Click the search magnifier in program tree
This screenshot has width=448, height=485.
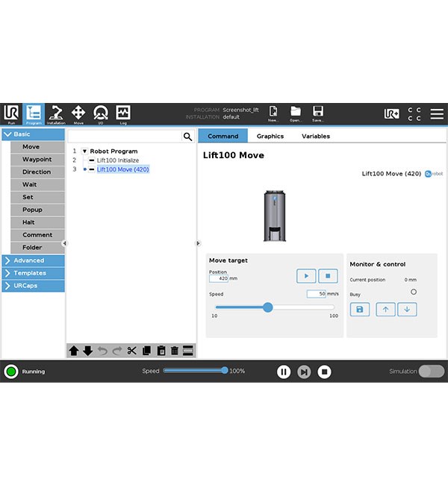[187, 137]
